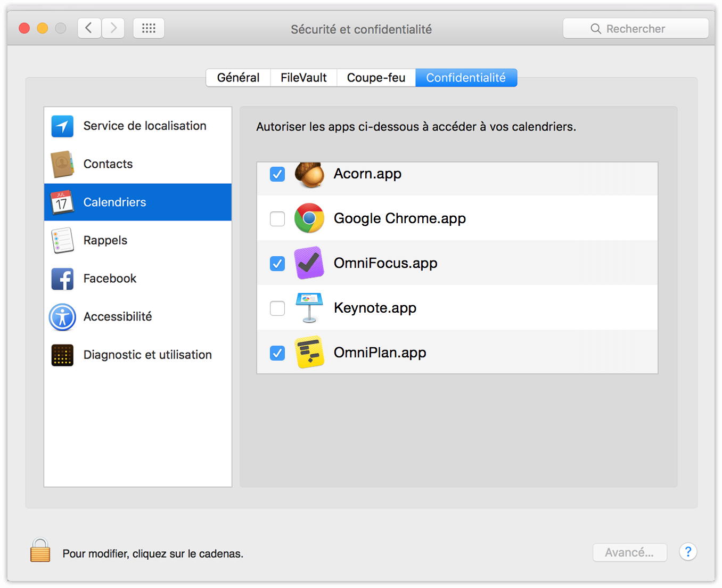Uncheck OmniPlan.app calendar access
Image resolution: width=722 pixels, height=588 pixels.
277,353
